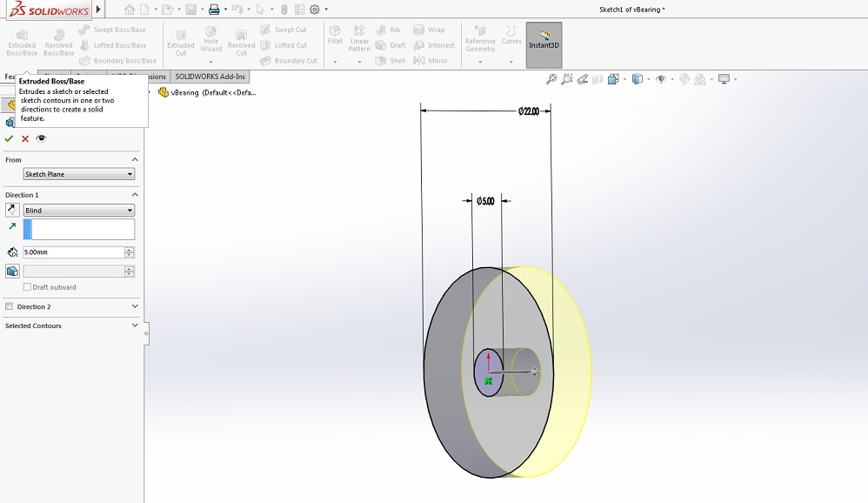Click the Undo icon

click(237, 10)
